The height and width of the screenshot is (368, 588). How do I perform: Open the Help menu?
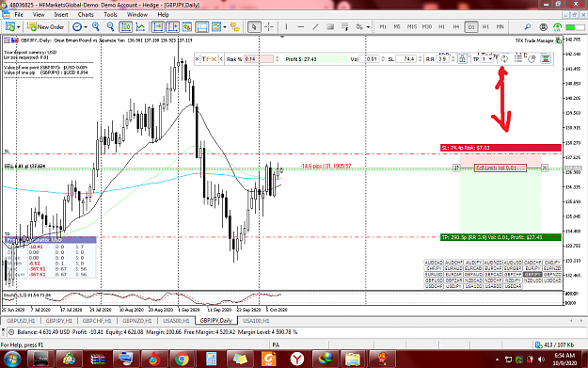coord(163,15)
